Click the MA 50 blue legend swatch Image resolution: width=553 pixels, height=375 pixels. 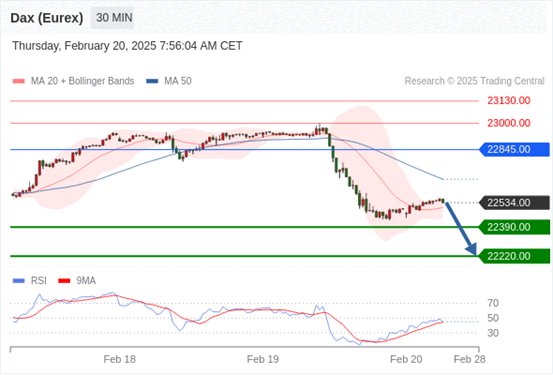(152, 81)
